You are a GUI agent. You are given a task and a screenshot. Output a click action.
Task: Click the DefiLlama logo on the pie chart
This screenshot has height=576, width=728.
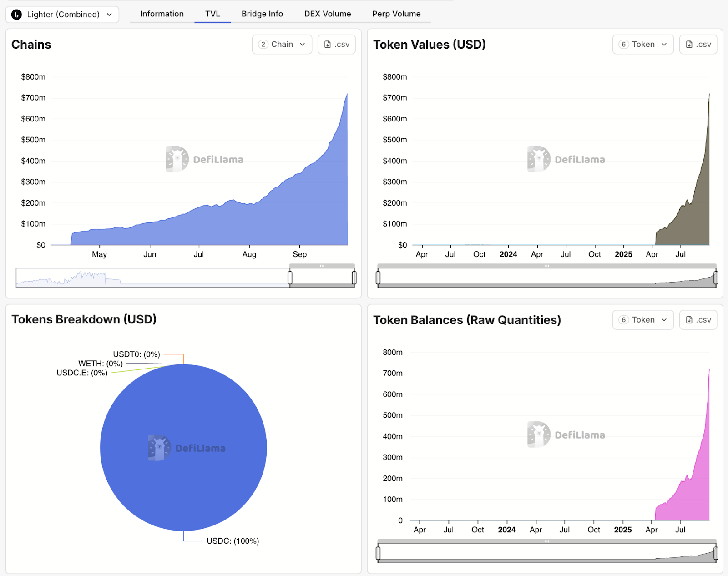(159, 448)
